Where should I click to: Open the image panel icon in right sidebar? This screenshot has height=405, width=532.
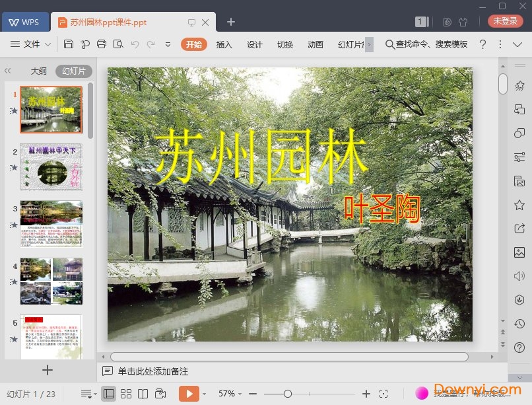point(519,252)
